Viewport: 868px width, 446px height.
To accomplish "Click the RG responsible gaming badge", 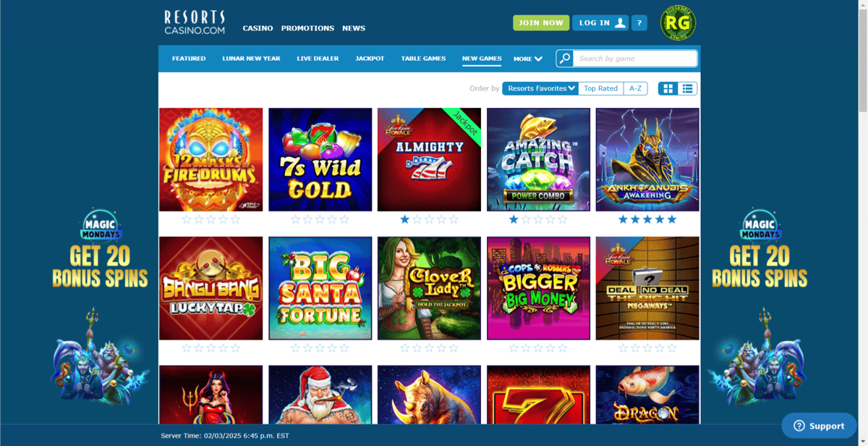I will tap(678, 23).
